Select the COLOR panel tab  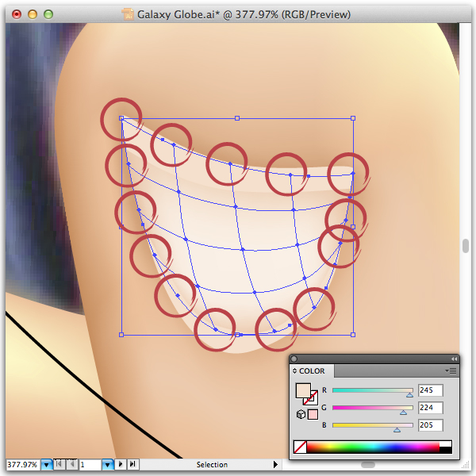point(312,371)
